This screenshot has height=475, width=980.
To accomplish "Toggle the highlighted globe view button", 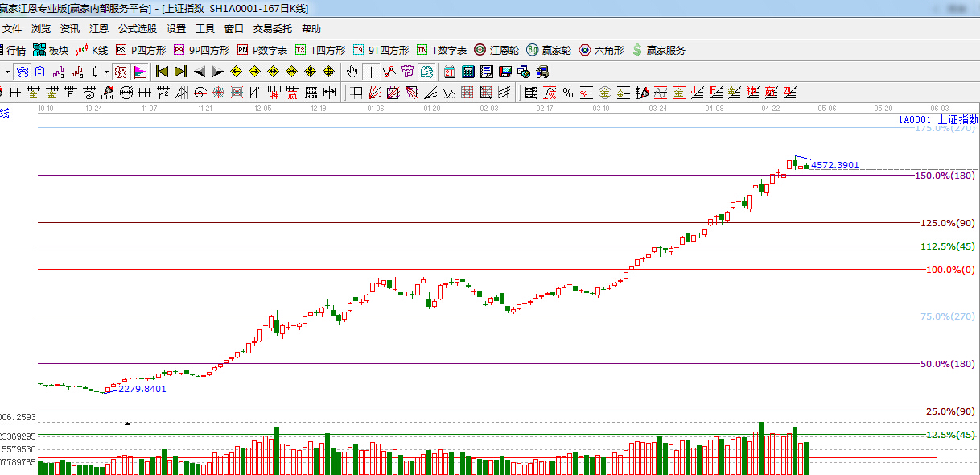I will pyautogui.click(x=23, y=72).
